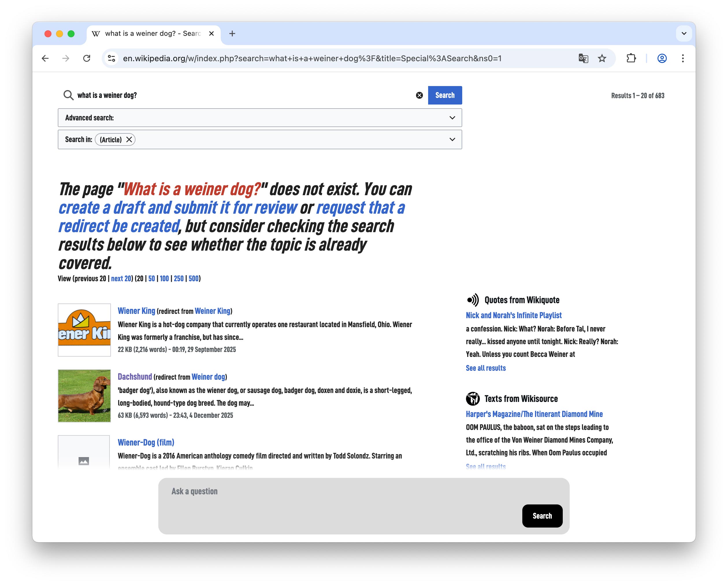Open a new browser tab
This screenshot has width=728, height=585.
232,33
